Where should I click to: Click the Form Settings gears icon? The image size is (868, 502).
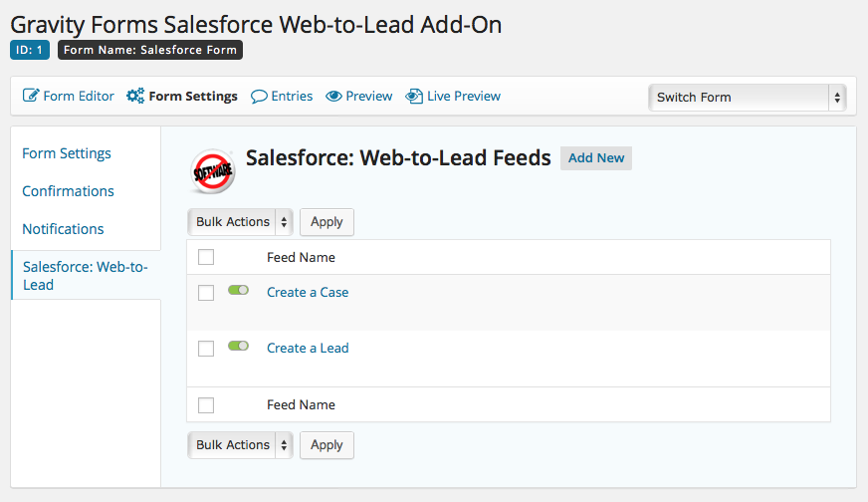[x=135, y=97]
